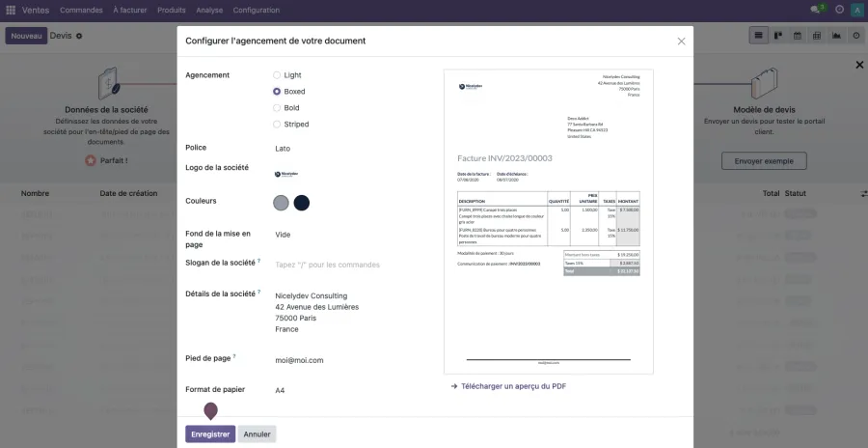Switch to graph view

pyautogui.click(x=836, y=36)
